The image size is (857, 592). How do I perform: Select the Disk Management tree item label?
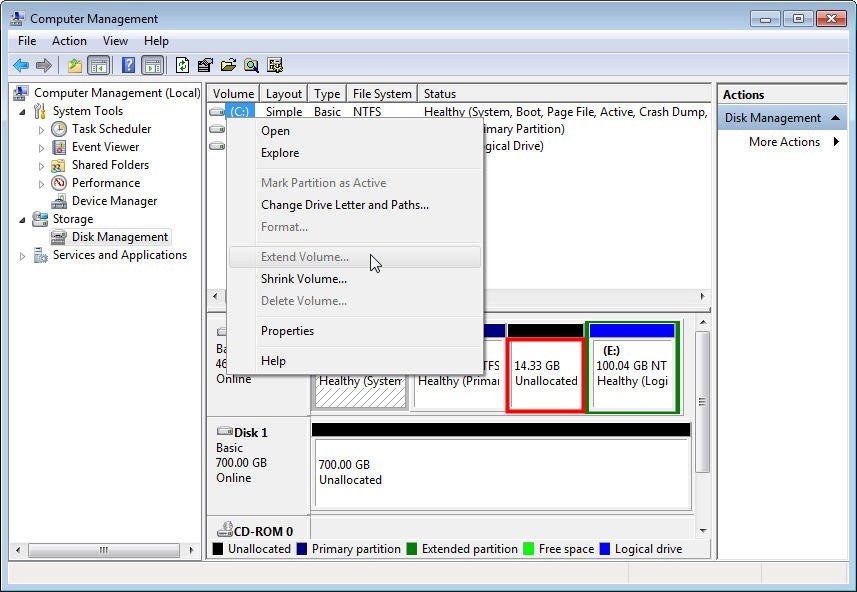click(120, 237)
